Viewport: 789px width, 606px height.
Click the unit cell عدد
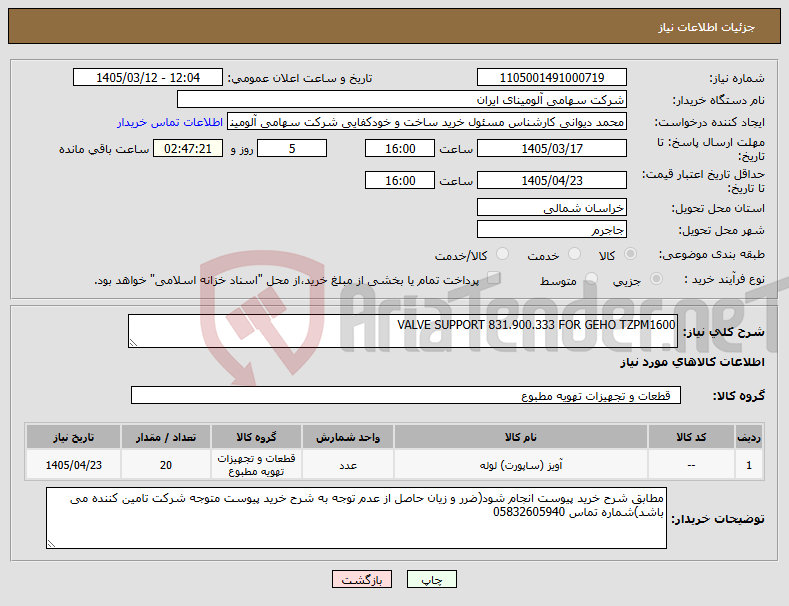click(x=348, y=465)
